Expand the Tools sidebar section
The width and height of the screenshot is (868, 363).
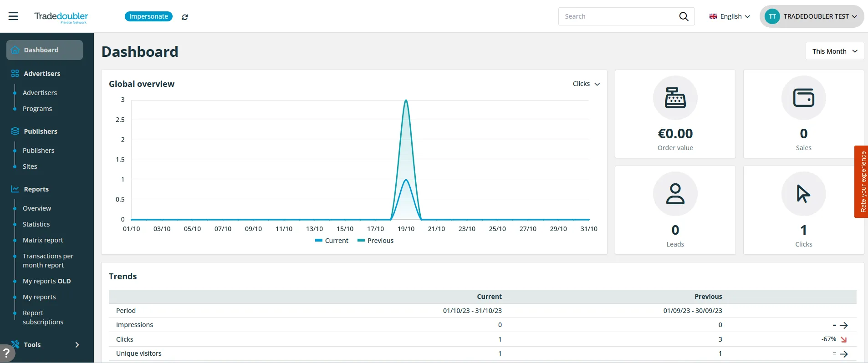point(45,345)
